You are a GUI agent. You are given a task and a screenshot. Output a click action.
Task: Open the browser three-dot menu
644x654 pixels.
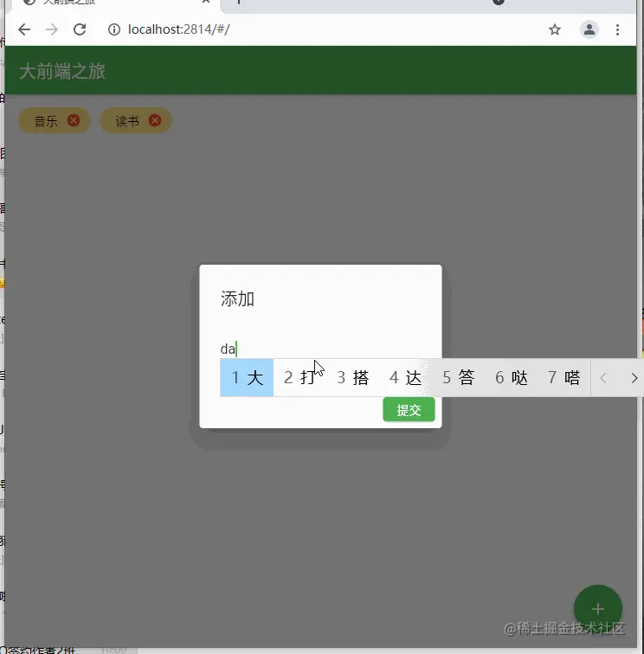tap(617, 29)
